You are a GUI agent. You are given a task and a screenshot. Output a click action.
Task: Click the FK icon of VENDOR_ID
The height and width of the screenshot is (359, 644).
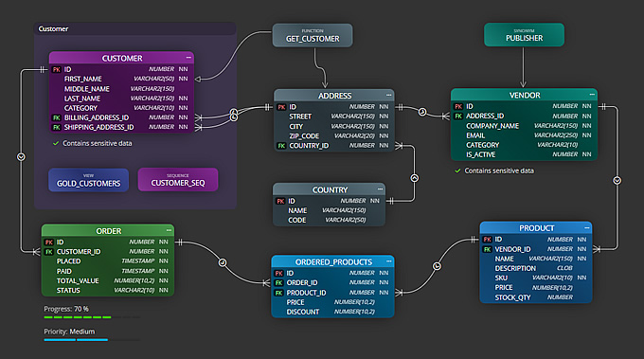coord(487,249)
